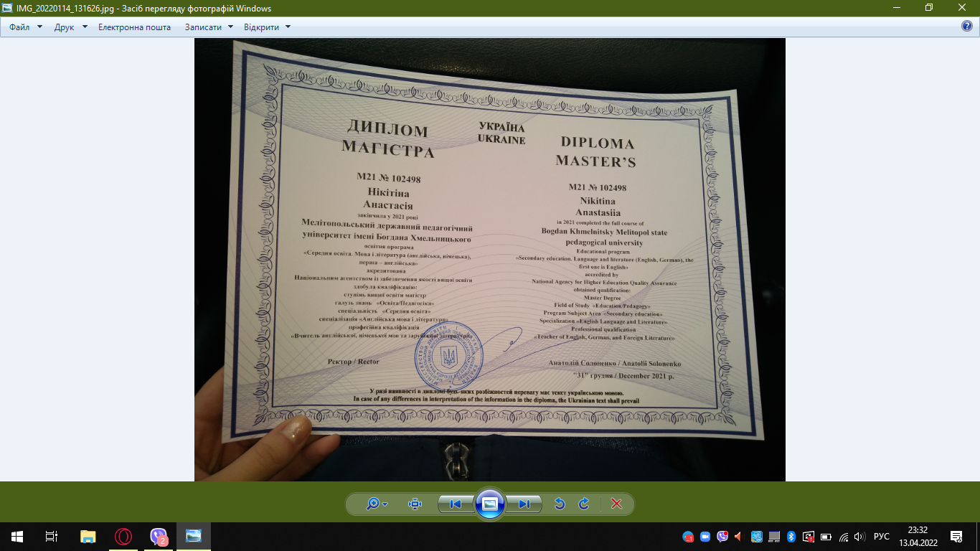Viewport: 980px width, 551px height.
Task: Open Task View on the taskbar
Action: click(x=52, y=537)
